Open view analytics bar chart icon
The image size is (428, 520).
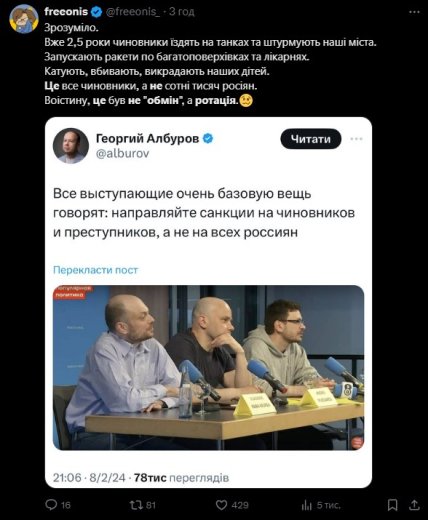(306, 505)
